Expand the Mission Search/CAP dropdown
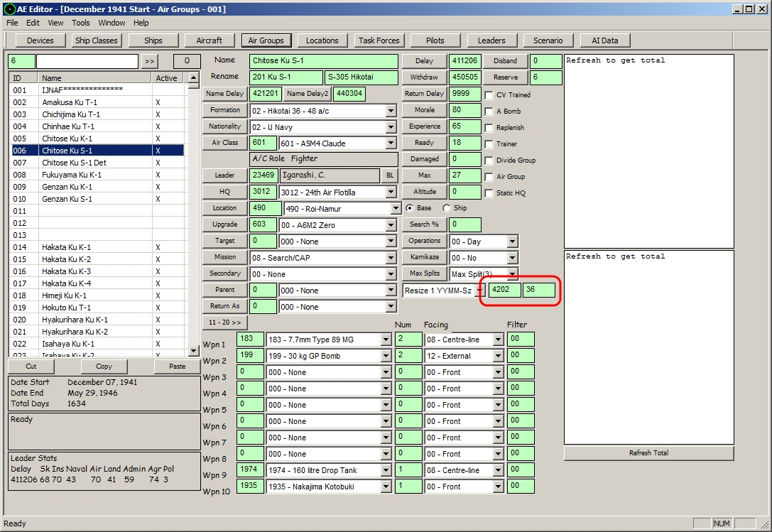This screenshot has height=532, width=772. (x=391, y=258)
